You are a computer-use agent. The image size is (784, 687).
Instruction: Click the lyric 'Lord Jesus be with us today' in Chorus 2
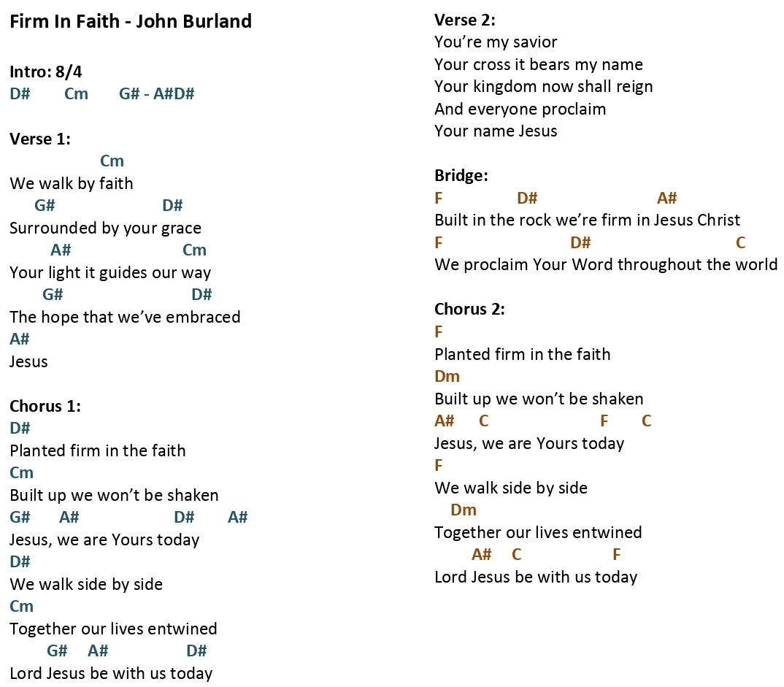536,577
